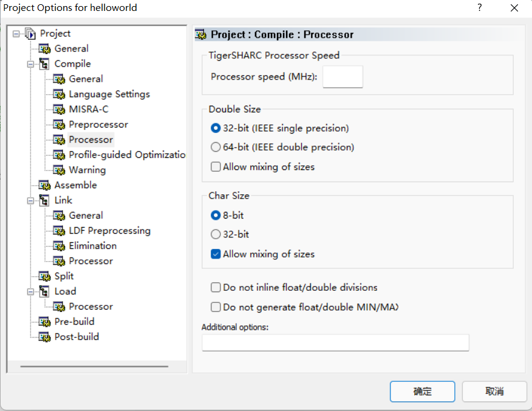The height and width of the screenshot is (411, 532).
Task: Select the 32-bit char size radio
Action: (x=216, y=234)
